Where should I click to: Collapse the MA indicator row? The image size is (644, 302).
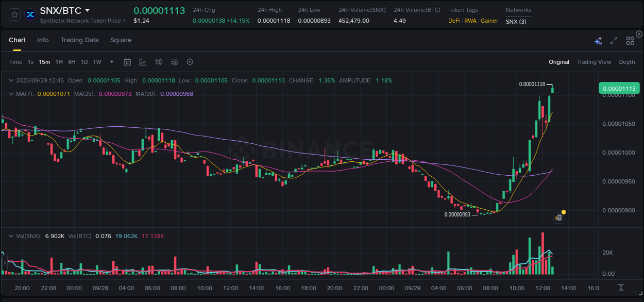coord(11,93)
